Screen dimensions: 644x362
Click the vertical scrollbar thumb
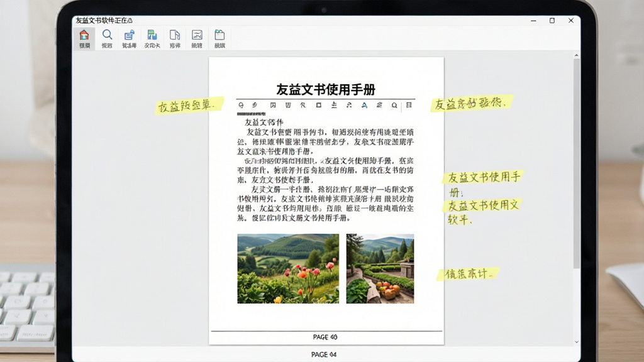[x=577, y=163]
